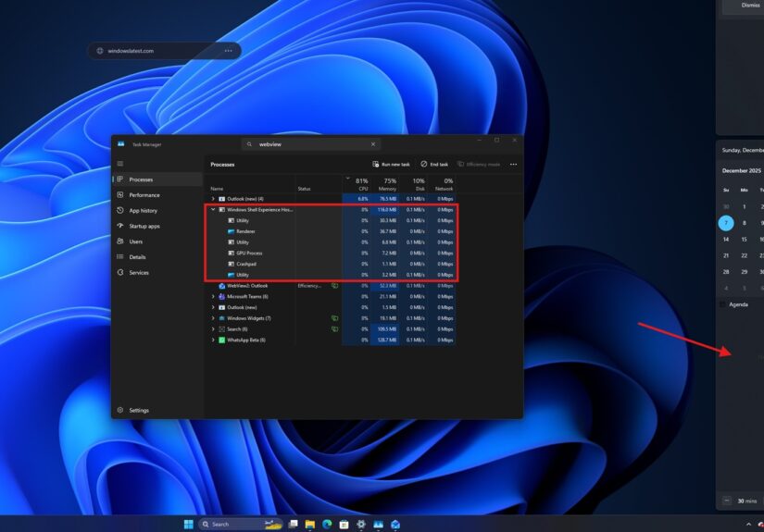
Task: Click End task button
Action: coord(434,165)
